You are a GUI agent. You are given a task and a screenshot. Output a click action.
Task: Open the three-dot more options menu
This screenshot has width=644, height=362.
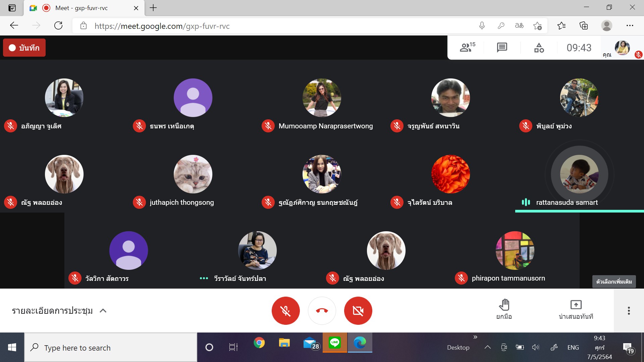click(629, 311)
